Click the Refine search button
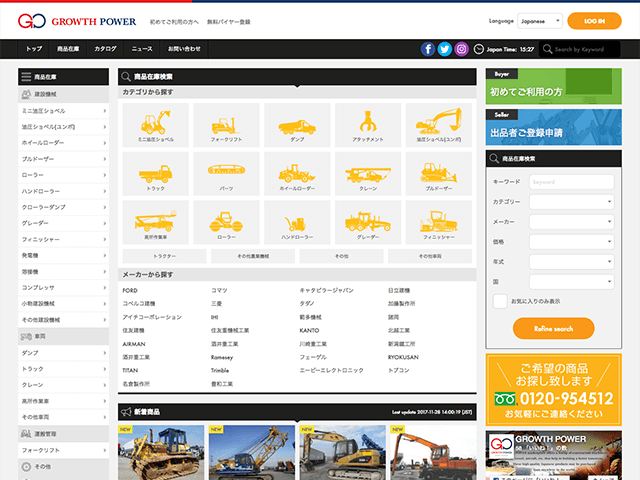640x480 pixels. 553,329
